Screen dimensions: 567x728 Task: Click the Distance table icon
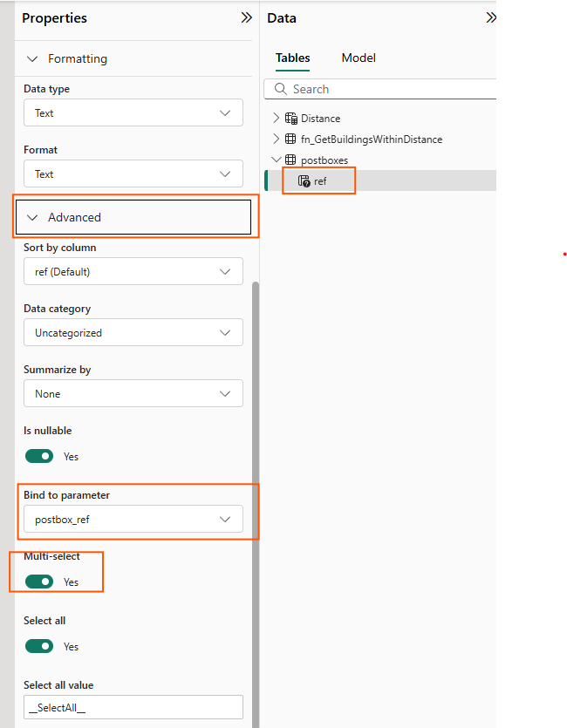coord(290,119)
